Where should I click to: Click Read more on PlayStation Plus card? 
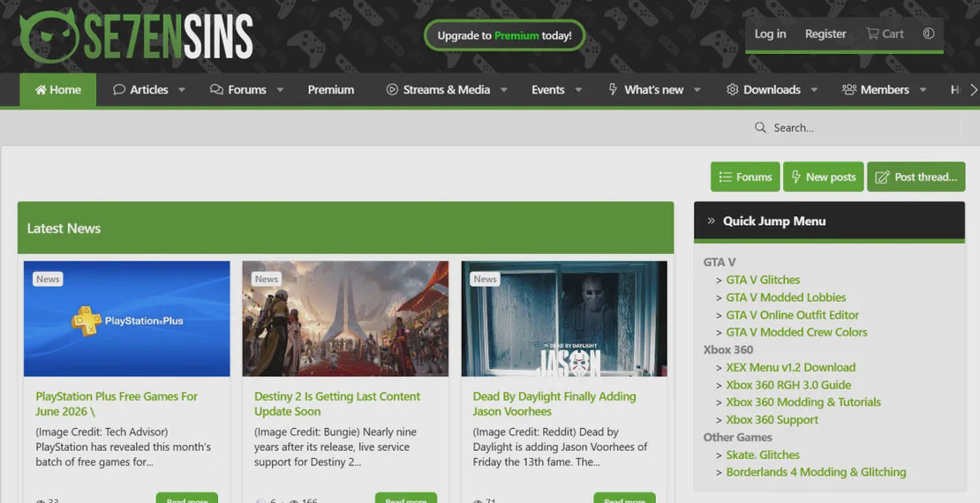[x=187, y=498]
